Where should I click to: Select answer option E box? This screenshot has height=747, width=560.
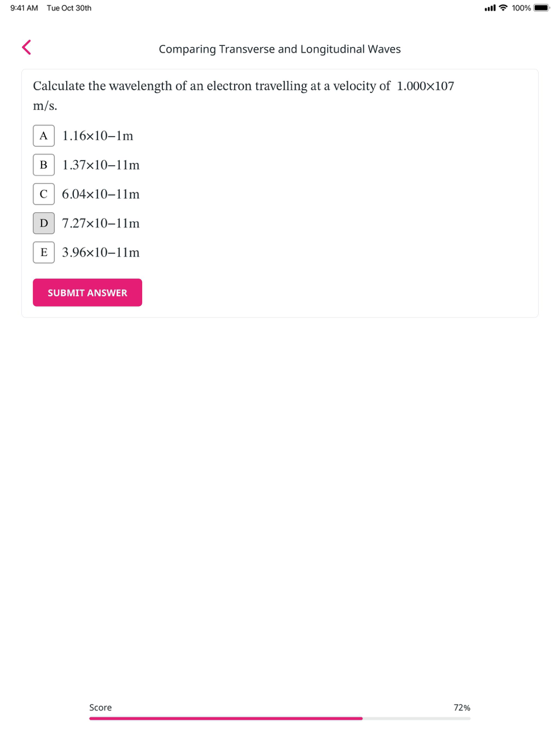tap(44, 253)
